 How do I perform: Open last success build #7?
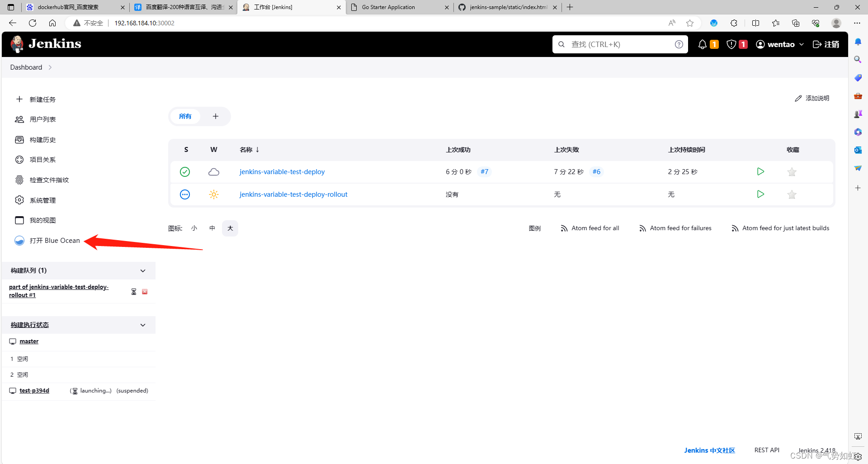pos(484,172)
